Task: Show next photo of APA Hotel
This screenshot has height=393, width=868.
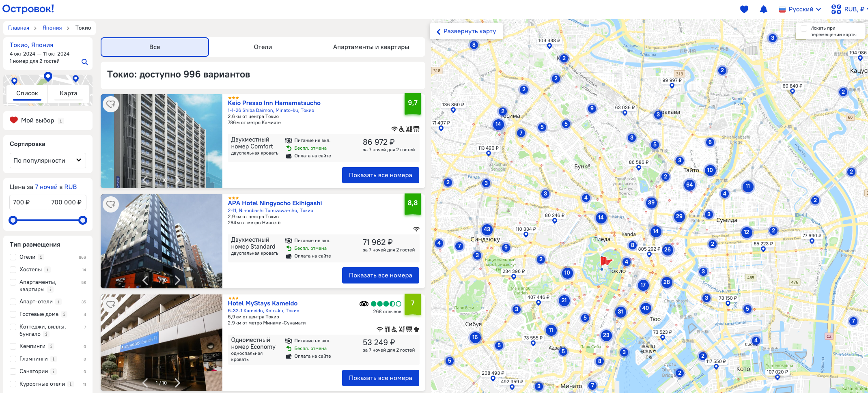Action: click(x=177, y=280)
